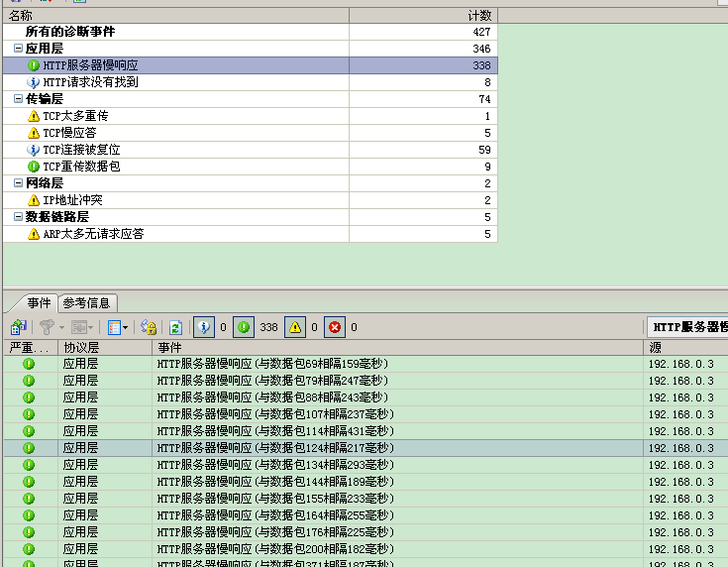Click the 传输层 group count 74
Viewport: 728px width, 567px height.
[x=484, y=99]
